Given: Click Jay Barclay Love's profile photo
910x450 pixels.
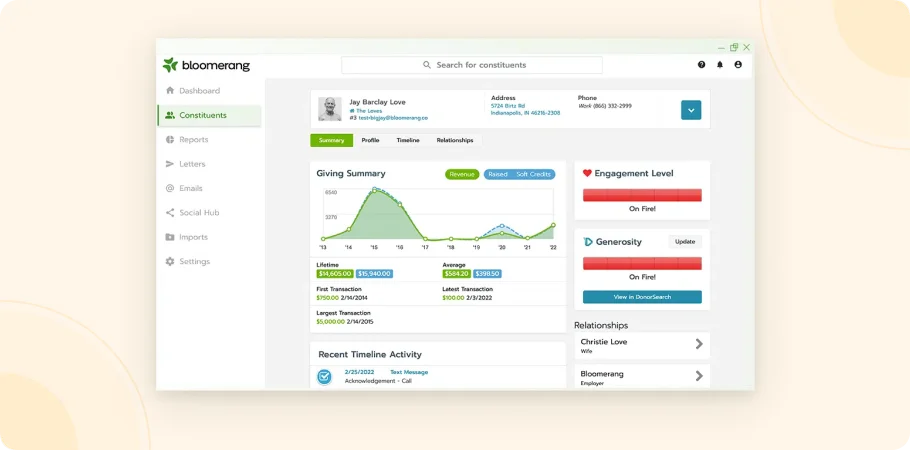Looking at the screenshot, I should pyautogui.click(x=330, y=109).
